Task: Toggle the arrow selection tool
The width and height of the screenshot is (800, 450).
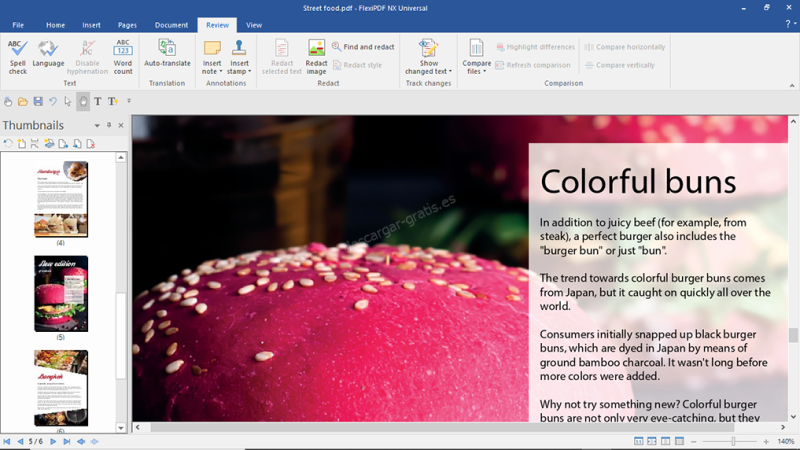Action: pyautogui.click(x=68, y=101)
